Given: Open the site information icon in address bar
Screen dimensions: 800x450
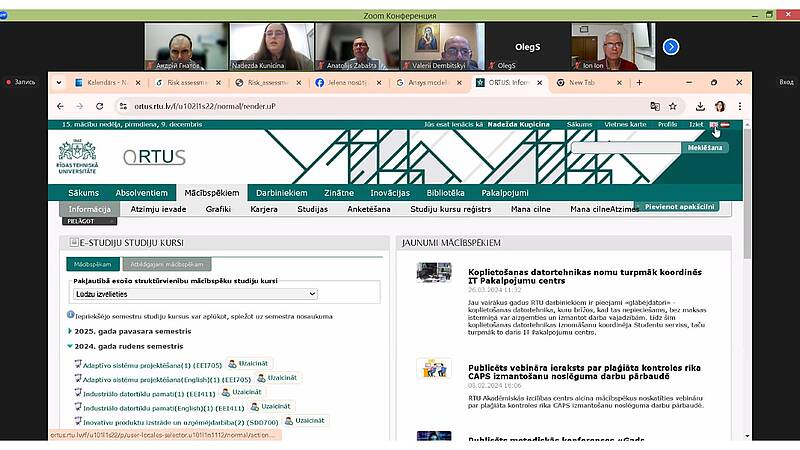Looking at the screenshot, I should (123, 106).
